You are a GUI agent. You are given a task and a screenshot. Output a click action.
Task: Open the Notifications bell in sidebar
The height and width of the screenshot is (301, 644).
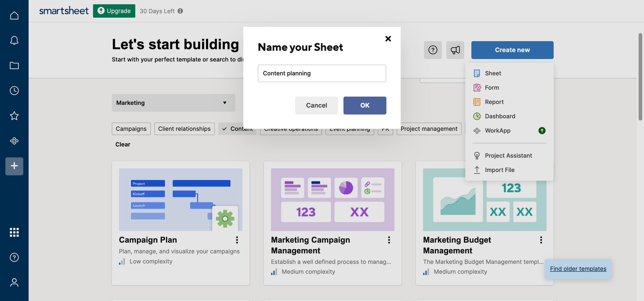[14, 41]
